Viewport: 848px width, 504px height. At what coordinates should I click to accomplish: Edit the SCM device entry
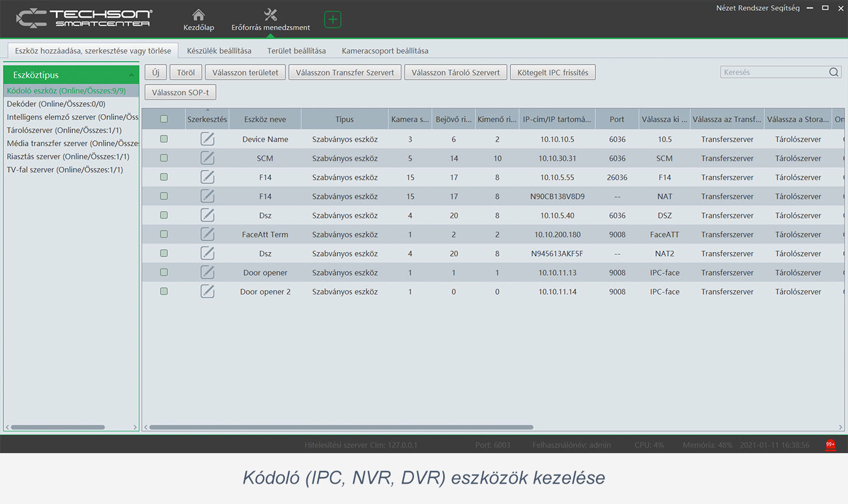click(x=207, y=158)
